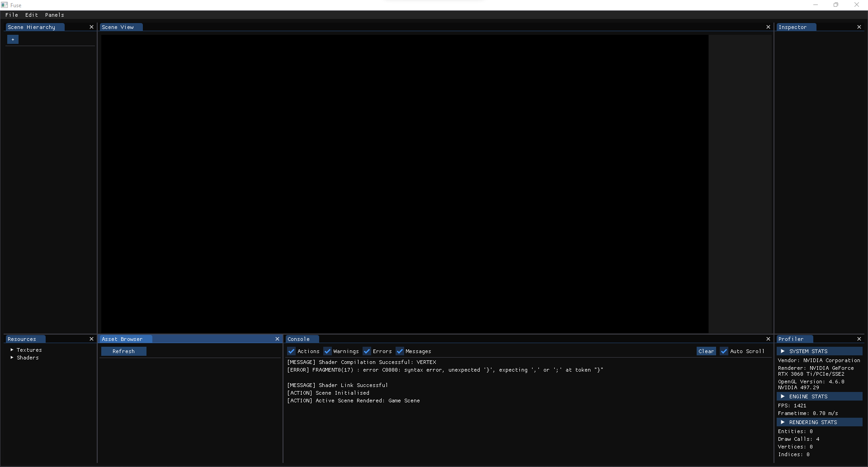Collapse the RENDERING STATS section
This screenshot has height=467, width=868.
coord(819,422)
